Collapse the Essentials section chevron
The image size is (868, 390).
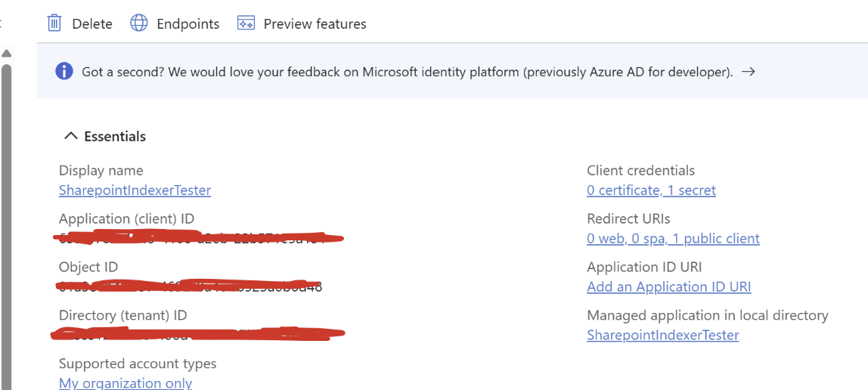(71, 136)
